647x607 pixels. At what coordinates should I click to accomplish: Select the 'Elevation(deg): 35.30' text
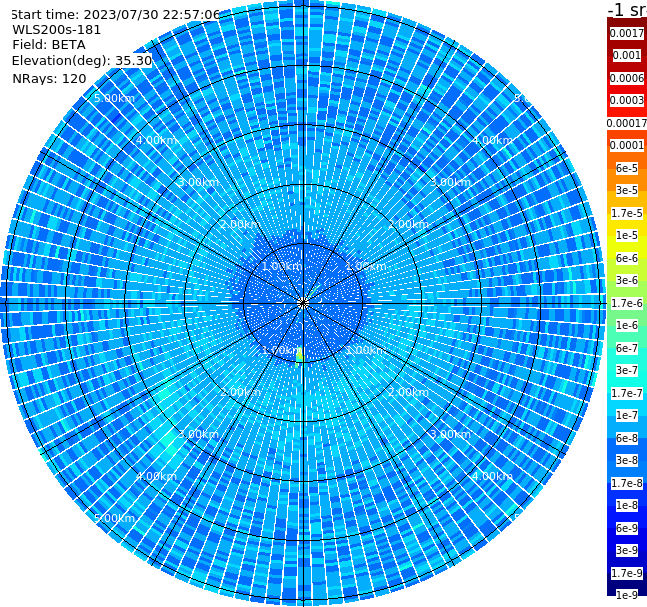[82, 61]
